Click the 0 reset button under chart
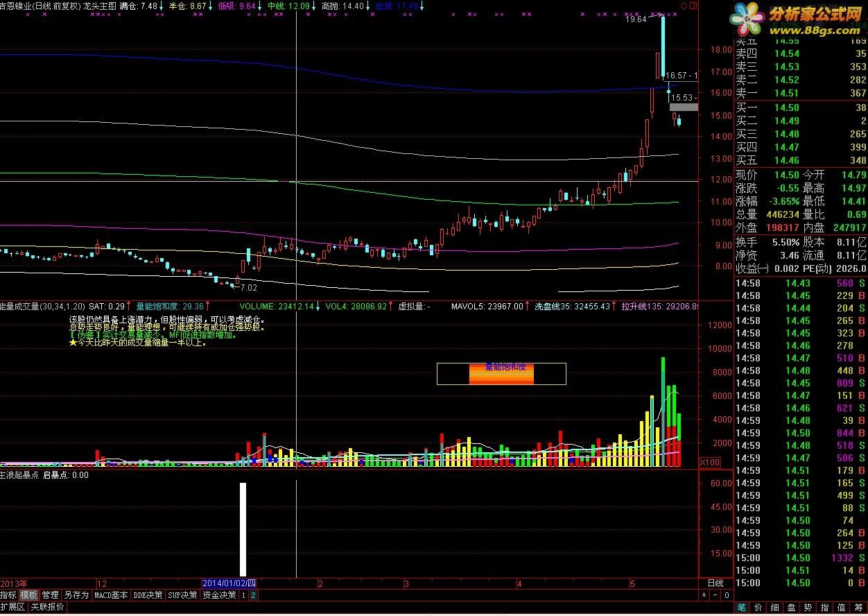This screenshot has width=868, height=616. [x=726, y=594]
